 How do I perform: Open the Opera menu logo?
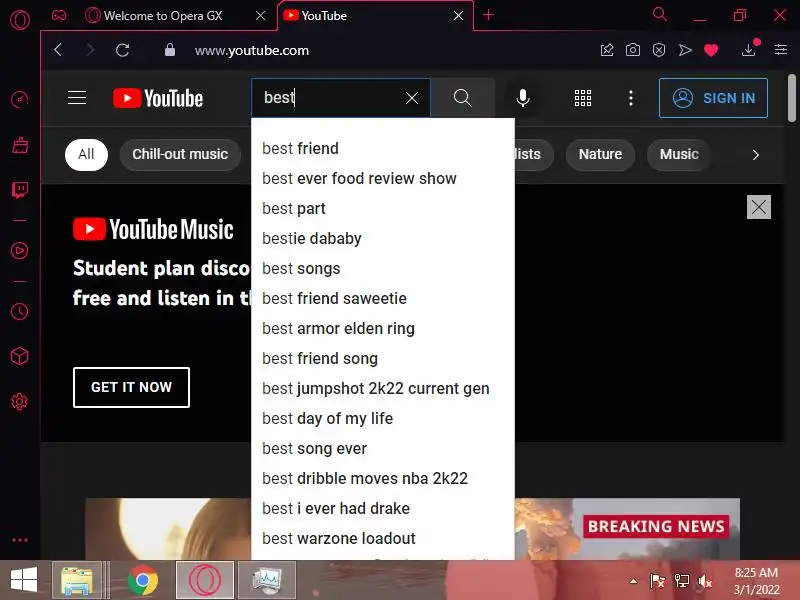coord(20,20)
